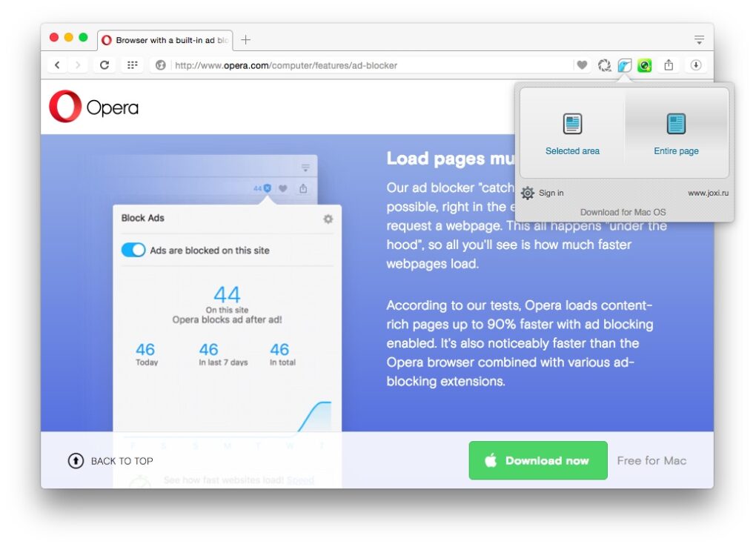Click the Speed Dial grid icon
Screen dimensions: 756x547
132,65
